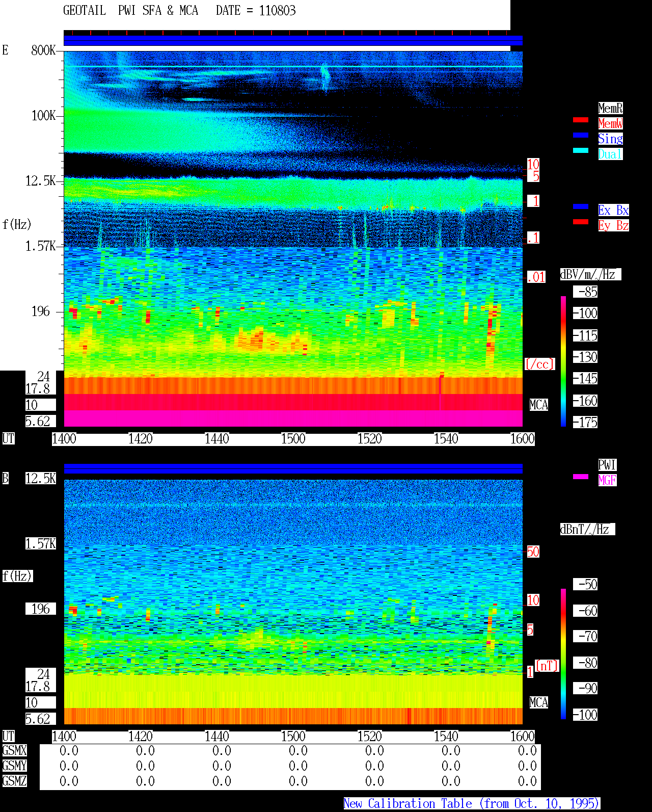652x812 pixels.
Task: Click the blue mode bar above E spectrogram
Action: (293, 41)
